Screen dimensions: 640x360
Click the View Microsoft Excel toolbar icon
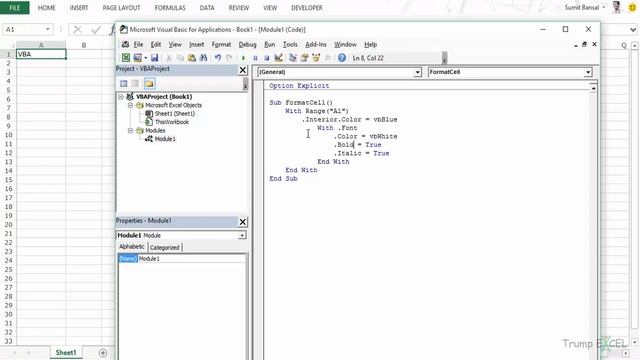pyautogui.click(x=126, y=58)
